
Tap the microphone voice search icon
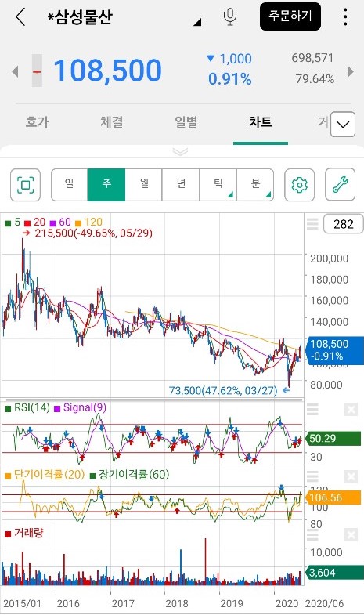pos(230,17)
